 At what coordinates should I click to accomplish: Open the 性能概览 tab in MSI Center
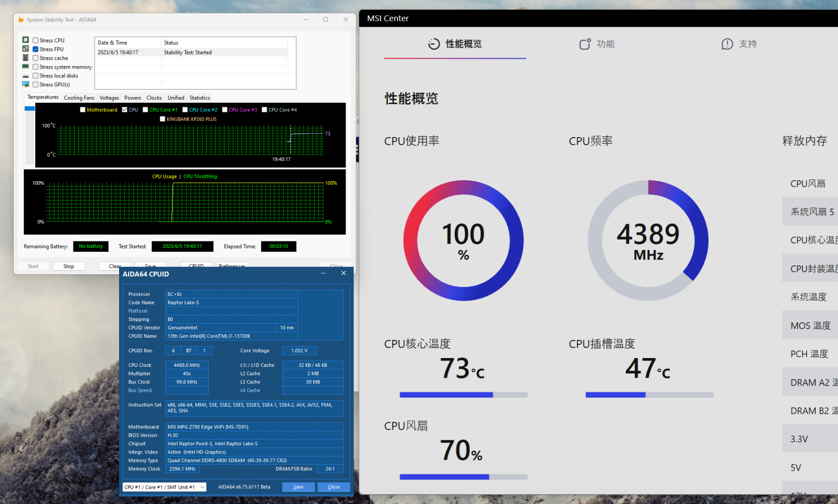point(455,44)
